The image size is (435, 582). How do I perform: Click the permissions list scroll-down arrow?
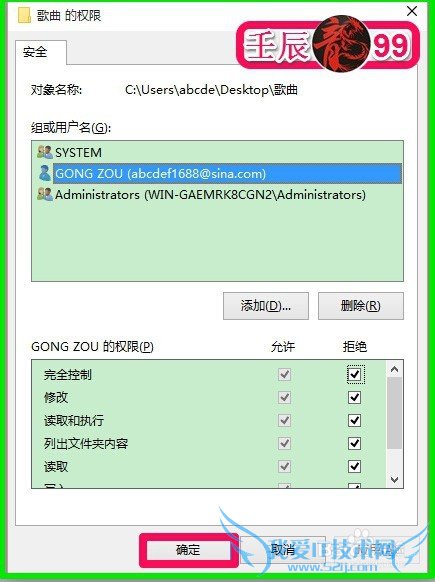pyautogui.click(x=395, y=479)
